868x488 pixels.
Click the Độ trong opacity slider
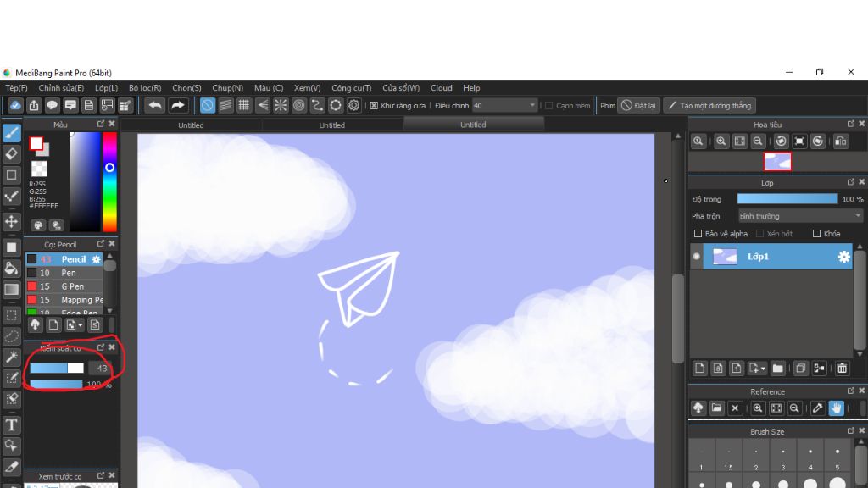(787, 198)
